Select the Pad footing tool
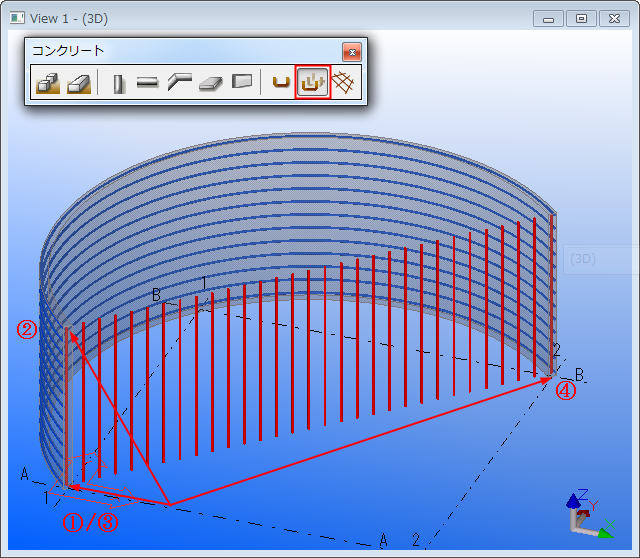640x558 pixels. coord(48,84)
